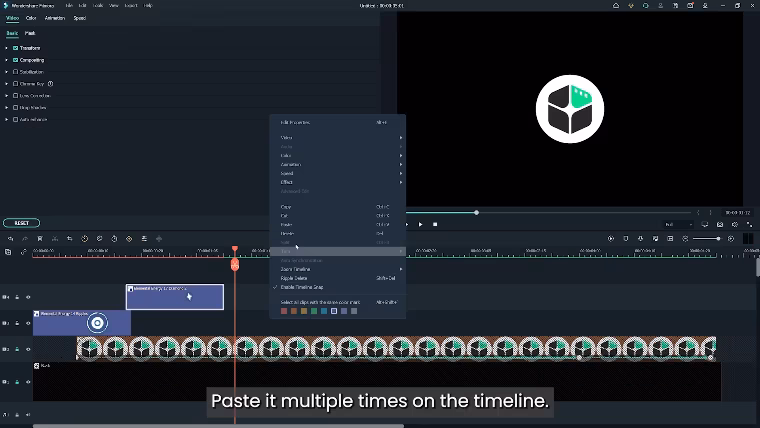The height and width of the screenshot is (428, 760).
Task: Hide the top video track with eye icon
Action: point(28,297)
